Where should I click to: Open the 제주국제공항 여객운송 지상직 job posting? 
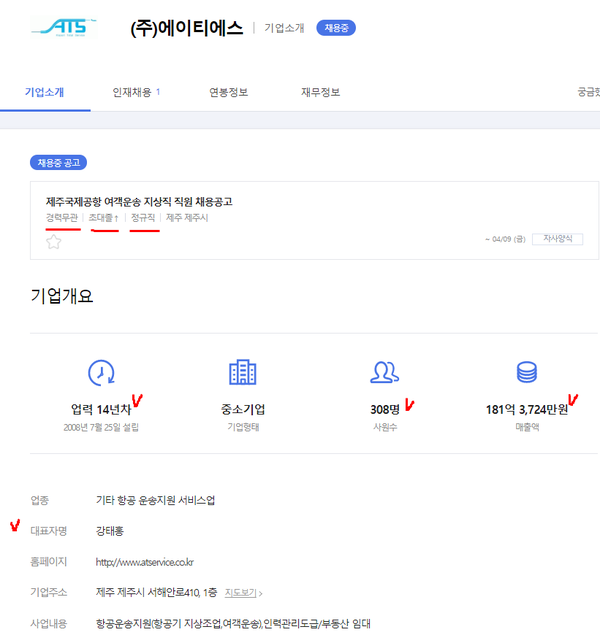click(x=139, y=202)
